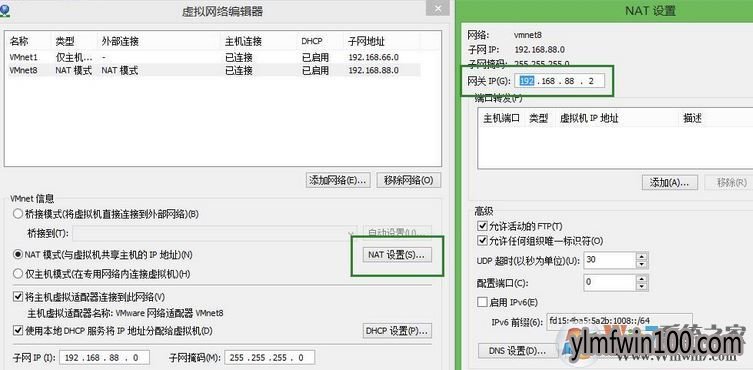Select bridged mode radio button

point(18,214)
